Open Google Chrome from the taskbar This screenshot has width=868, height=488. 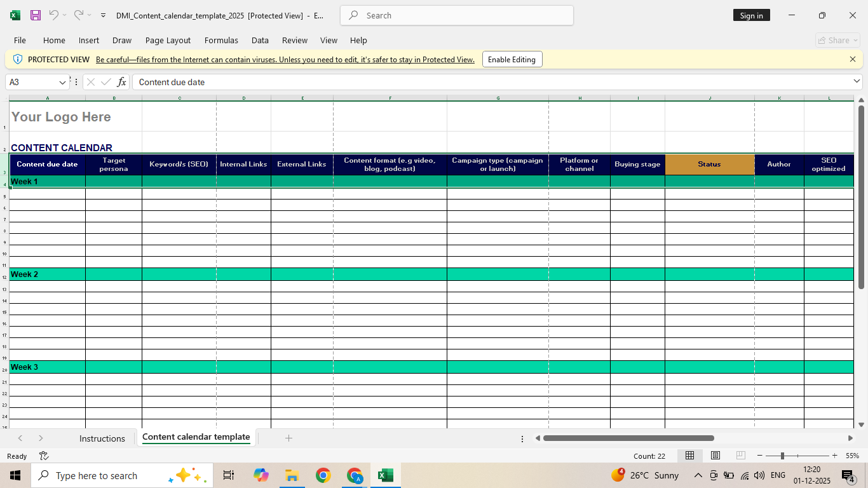(323, 475)
